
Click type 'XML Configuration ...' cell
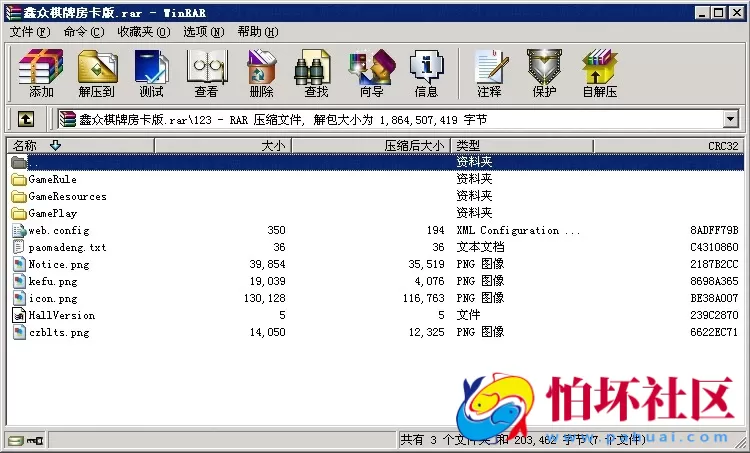(518, 231)
